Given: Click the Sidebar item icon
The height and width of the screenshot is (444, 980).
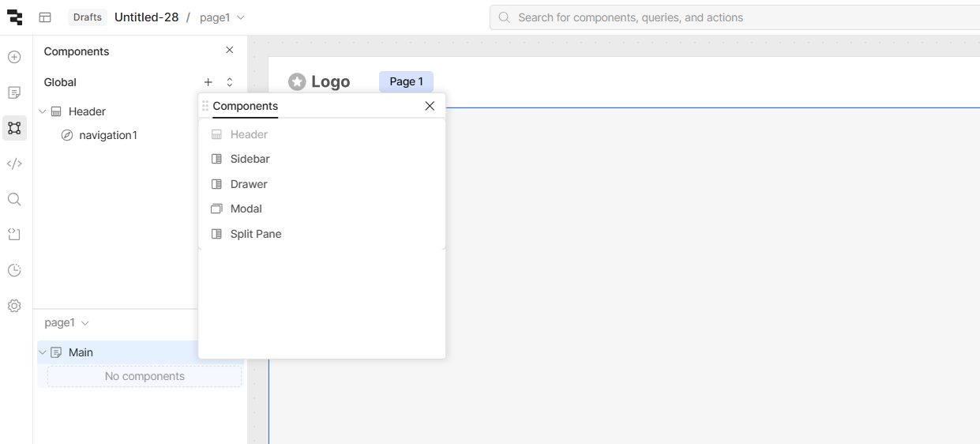Looking at the screenshot, I should 216,159.
